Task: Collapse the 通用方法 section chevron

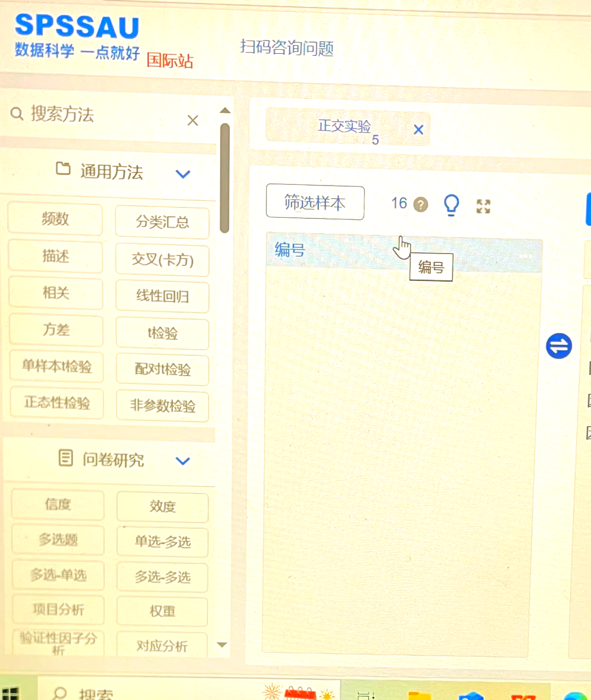Action: [183, 173]
